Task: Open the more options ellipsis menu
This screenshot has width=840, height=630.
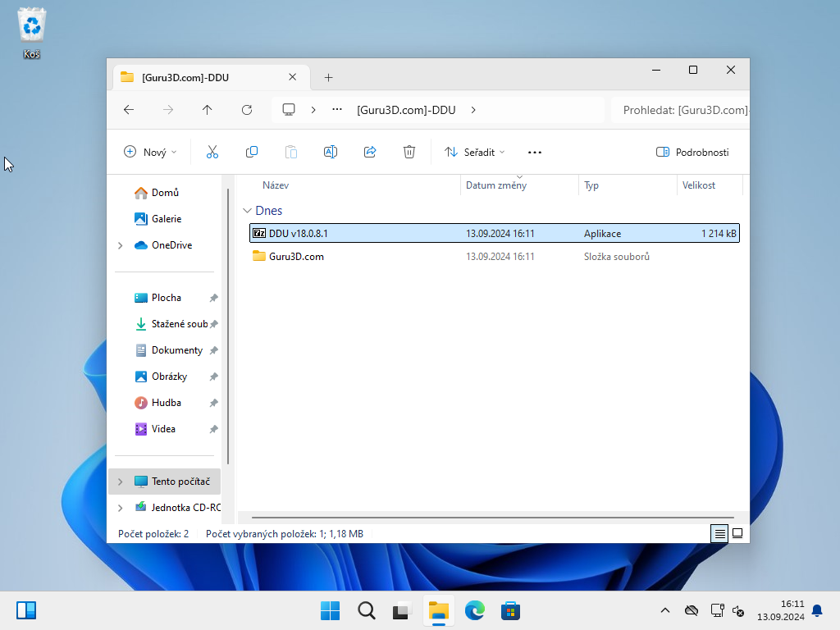Action: click(x=535, y=152)
